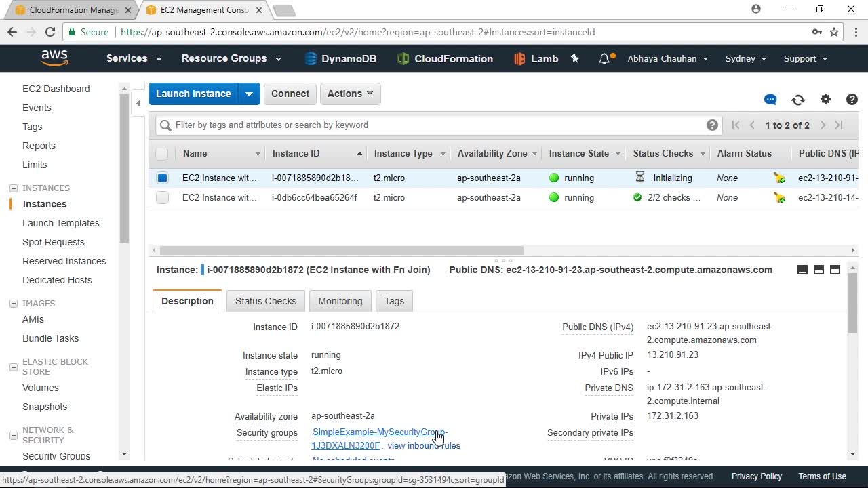Viewport: 868px width, 488px height.
Task: Refresh the instances list
Action: click(798, 100)
